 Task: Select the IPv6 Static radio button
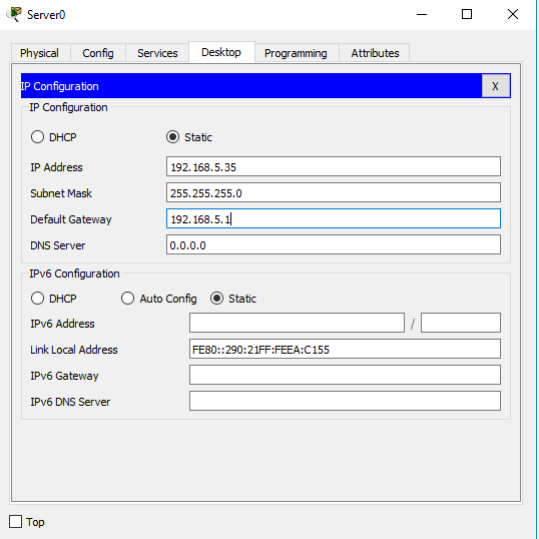[217, 298]
